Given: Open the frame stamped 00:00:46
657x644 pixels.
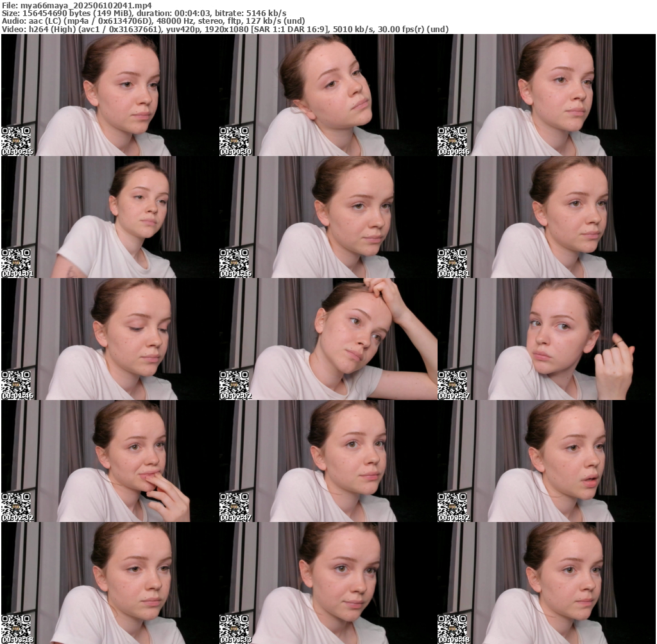Looking at the screenshot, I should [547, 95].
